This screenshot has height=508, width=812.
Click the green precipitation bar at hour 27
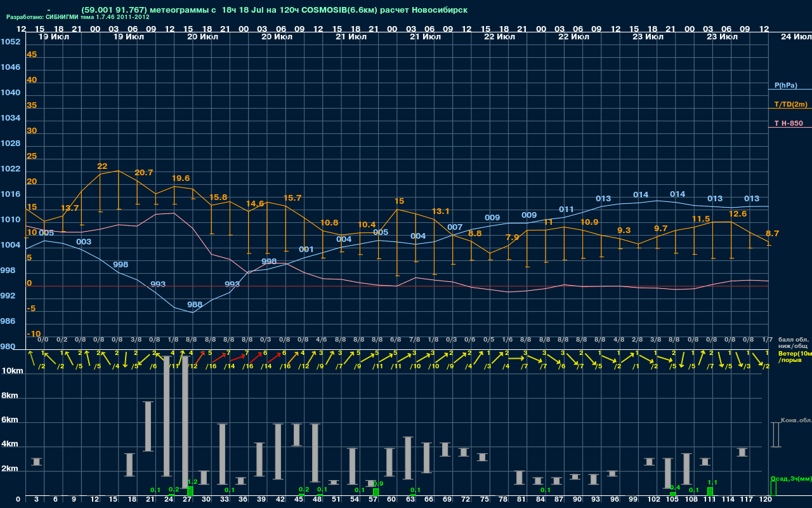[190, 491]
